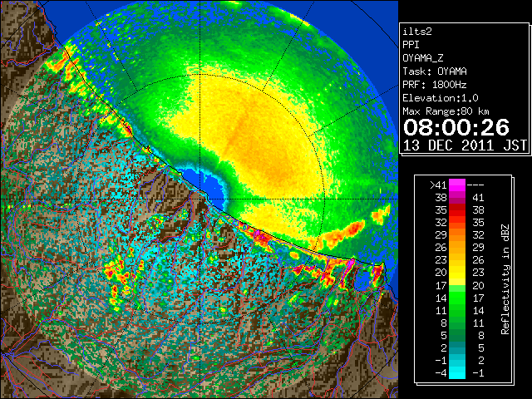The height and width of the screenshot is (399, 532).
Task: Select the date "13 DEC 2011 JST"
Action: click(465, 145)
